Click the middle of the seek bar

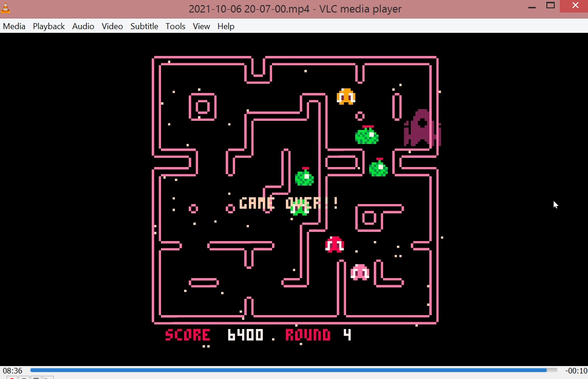pos(294,370)
